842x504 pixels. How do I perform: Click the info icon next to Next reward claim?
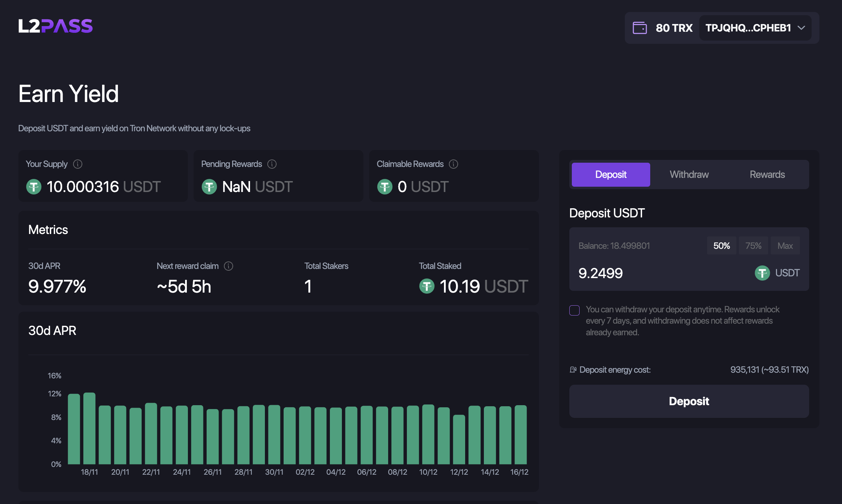(229, 266)
